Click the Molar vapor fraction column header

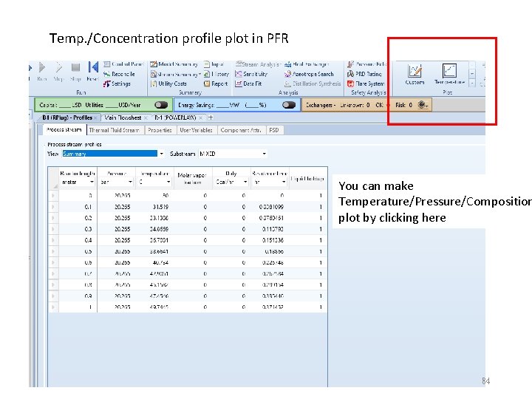(193, 178)
